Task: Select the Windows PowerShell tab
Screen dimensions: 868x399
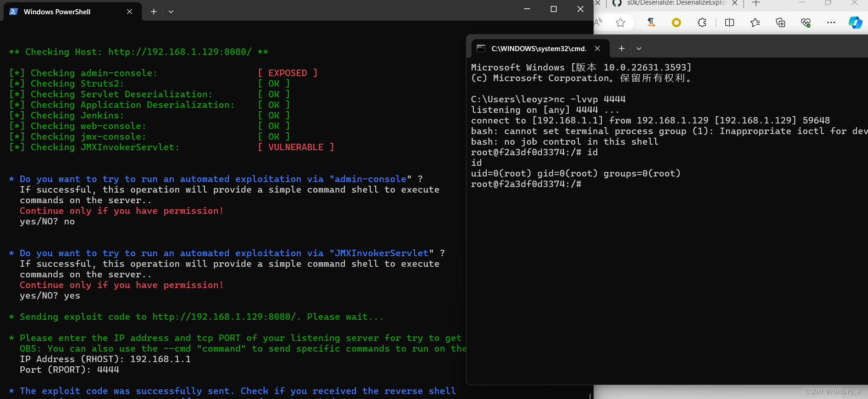Action: 71,12
